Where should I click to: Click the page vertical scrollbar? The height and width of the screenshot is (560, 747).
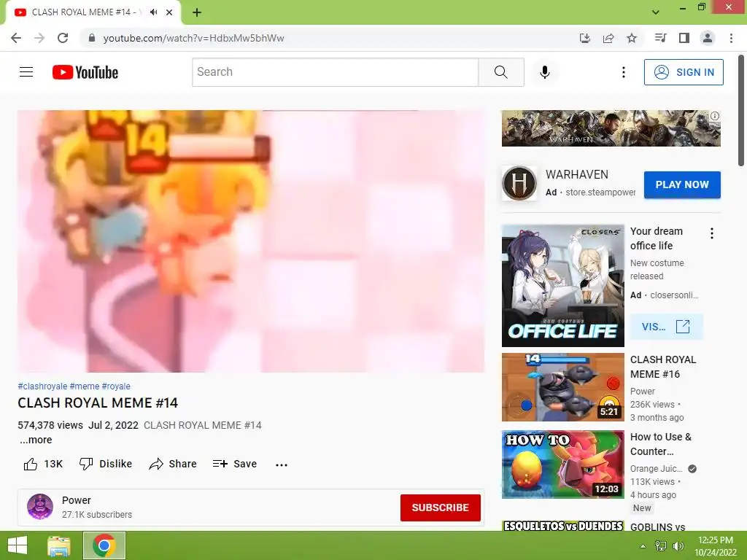click(741, 111)
